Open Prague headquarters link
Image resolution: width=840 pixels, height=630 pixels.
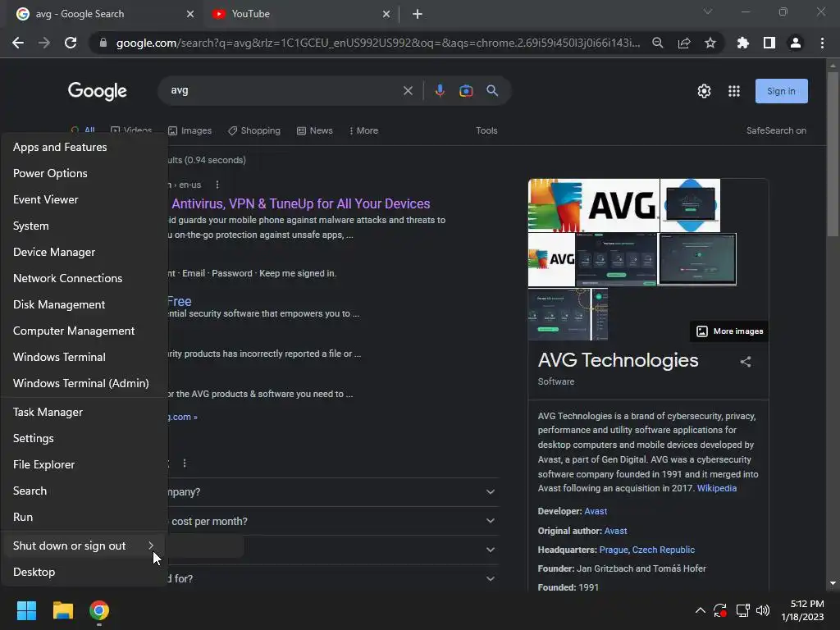point(613,550)
